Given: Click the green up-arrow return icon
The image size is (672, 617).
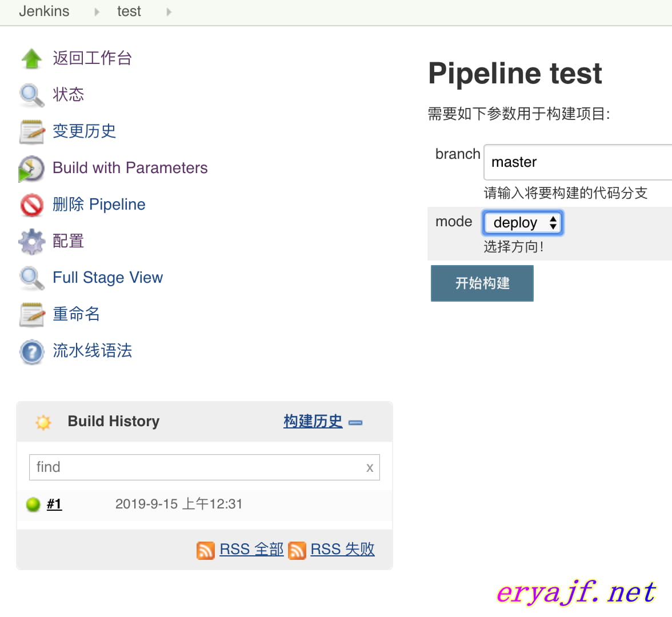Looking at the screenshot, I should tap(31, 58).
